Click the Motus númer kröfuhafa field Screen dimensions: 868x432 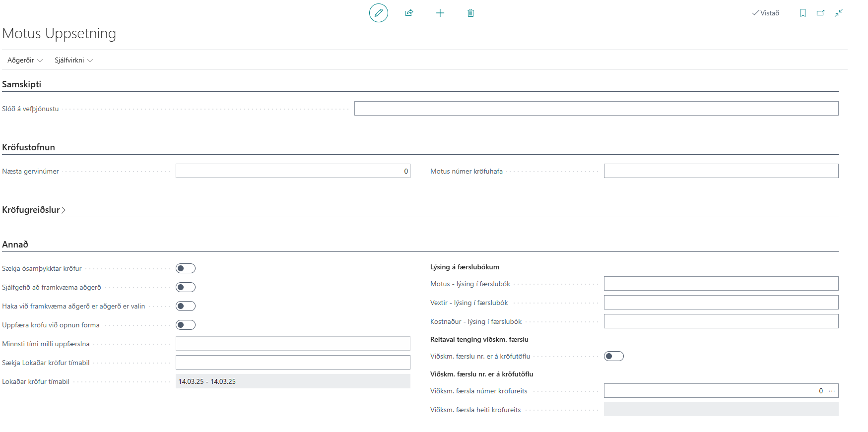pos(721,171)
